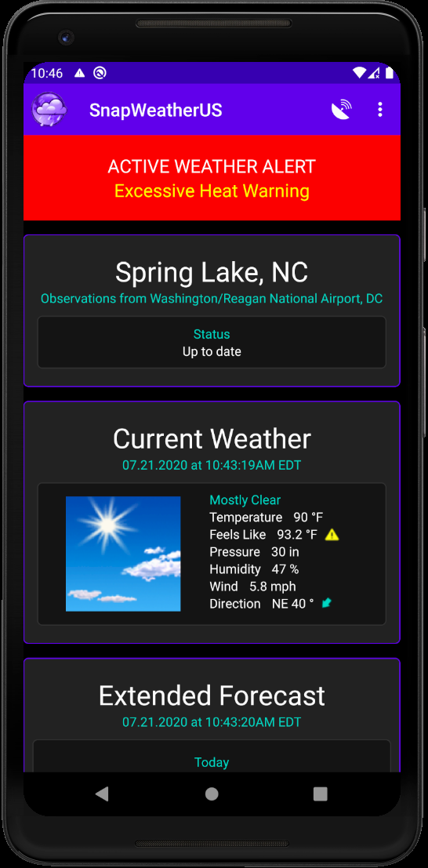
Task: Open the three-dot overflow menu
Action: click(x=380, y=110)
